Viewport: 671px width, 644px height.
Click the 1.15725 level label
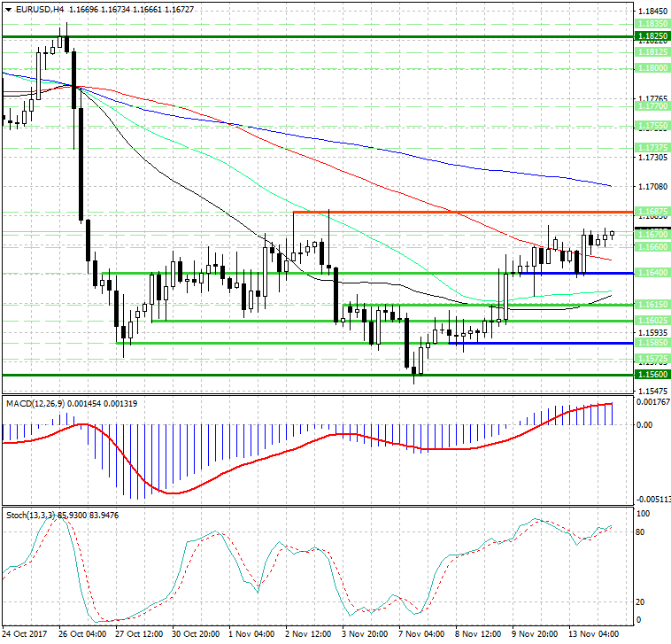pos(652,359)
